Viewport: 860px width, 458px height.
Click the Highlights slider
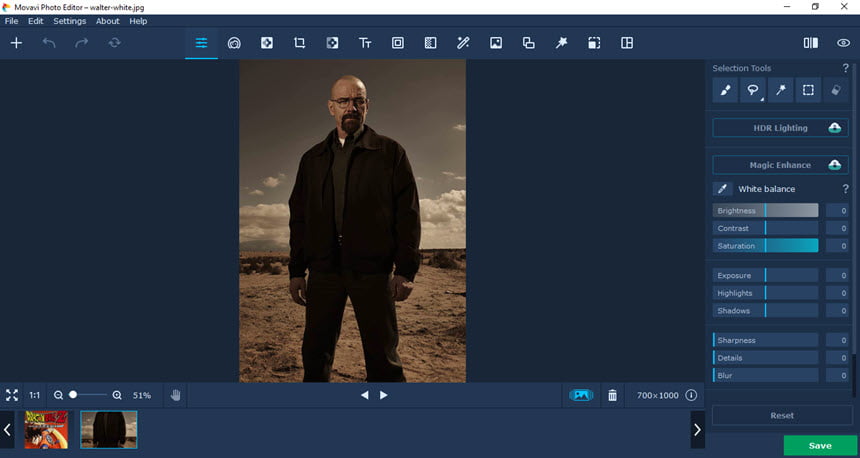[x=766, y=293]
